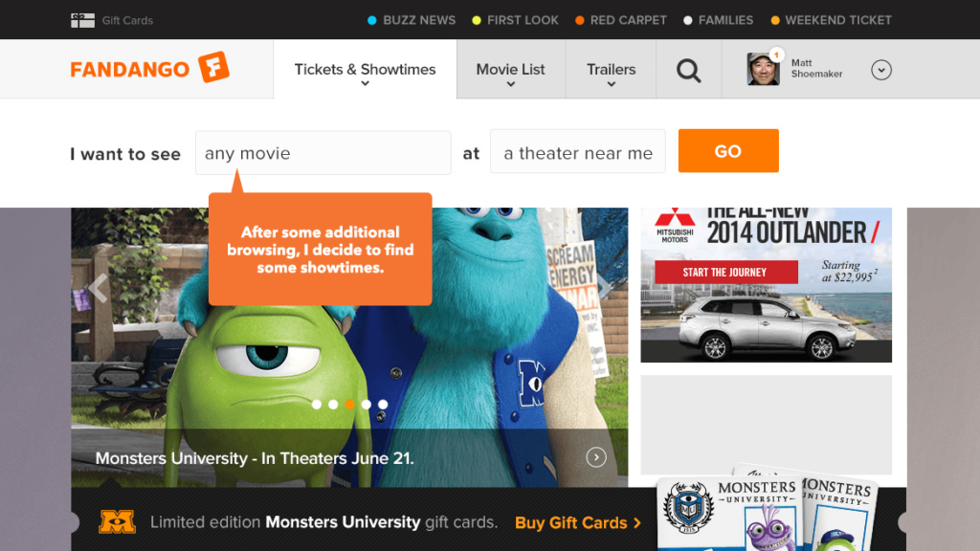The height and width of the screenshot is (551, 980).
Task: Go to First Look section
Action: (x=515, y=20)
